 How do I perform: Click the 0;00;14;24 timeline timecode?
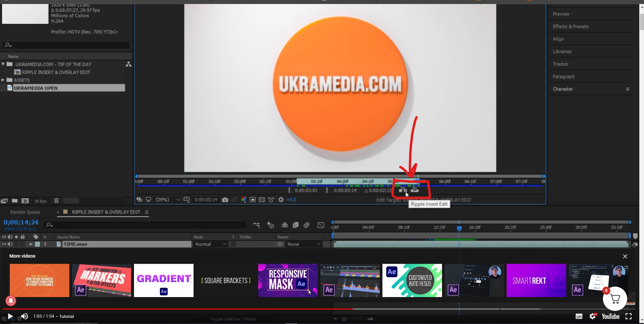pos(21,222)
